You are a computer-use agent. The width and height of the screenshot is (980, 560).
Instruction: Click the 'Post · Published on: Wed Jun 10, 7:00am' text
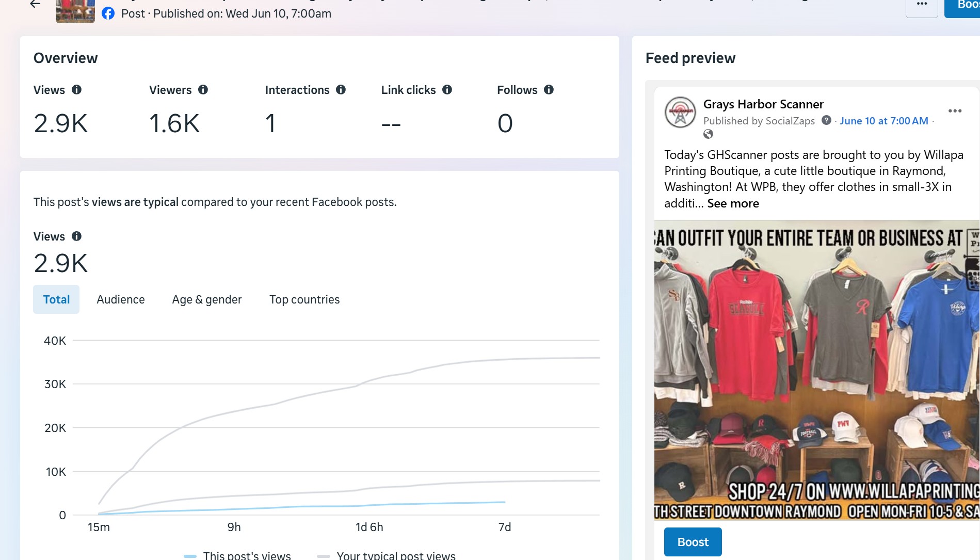coord(227,13)
